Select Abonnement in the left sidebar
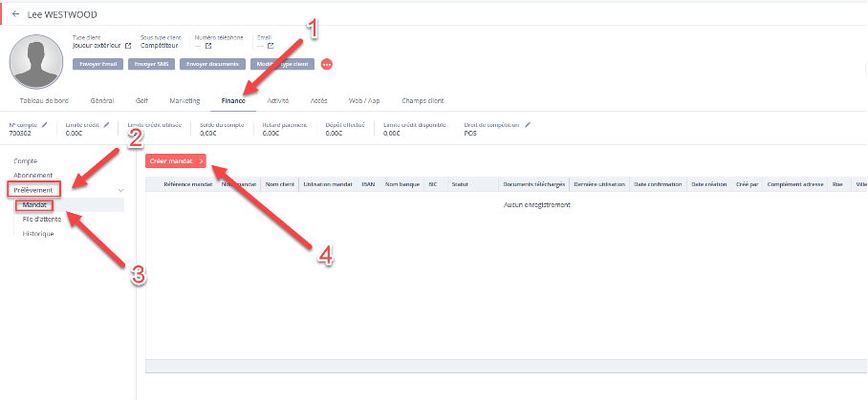Screen dimensions: 868x401 [x=33, y=175]
